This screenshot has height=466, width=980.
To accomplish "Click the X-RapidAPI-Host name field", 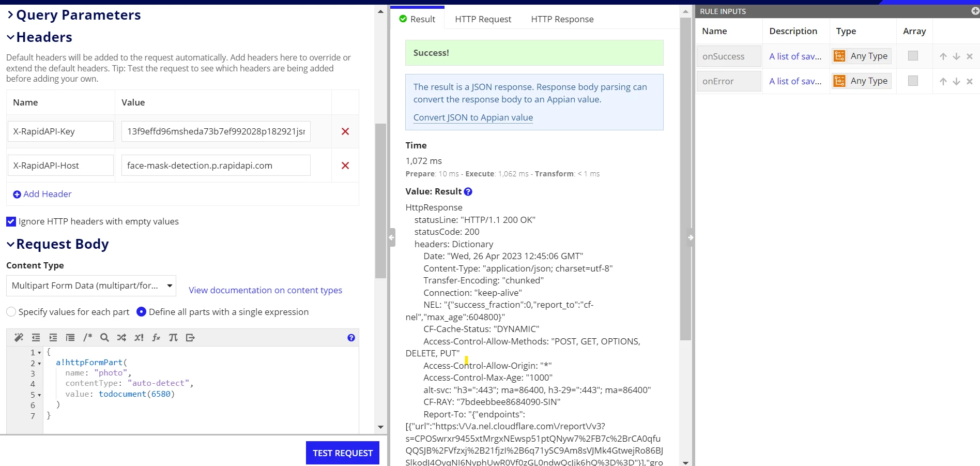I will pos(60,166).
